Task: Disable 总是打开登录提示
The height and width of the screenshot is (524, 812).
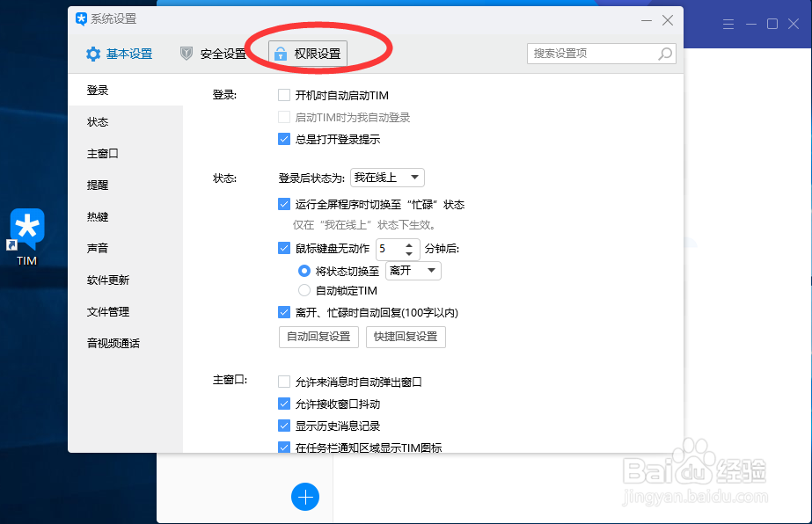Action: tap(284, 138)
